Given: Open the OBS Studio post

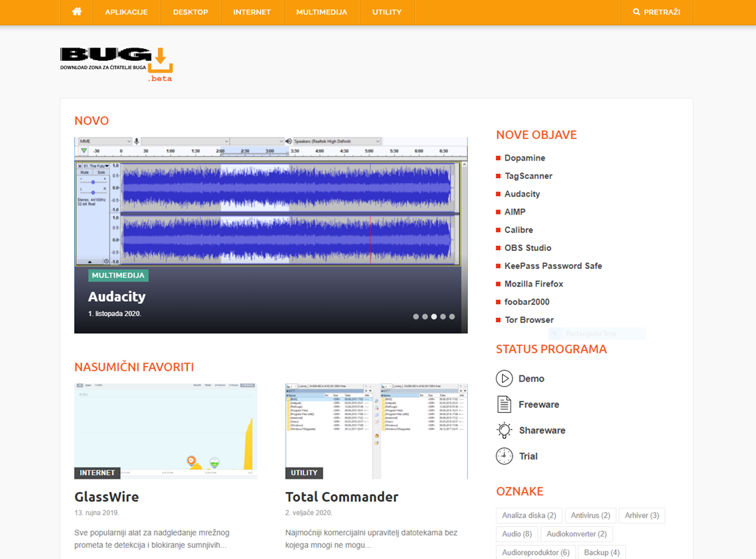Looking at the screenshot, I should [528, 247].
